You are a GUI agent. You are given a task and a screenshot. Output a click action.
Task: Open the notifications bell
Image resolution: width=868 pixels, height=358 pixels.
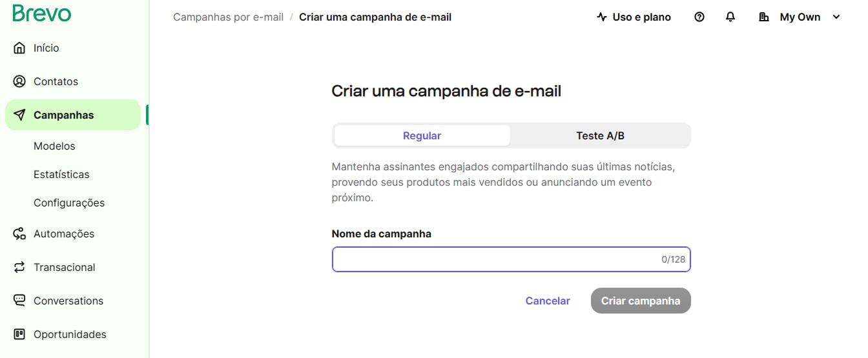click(x=730, y=17)
